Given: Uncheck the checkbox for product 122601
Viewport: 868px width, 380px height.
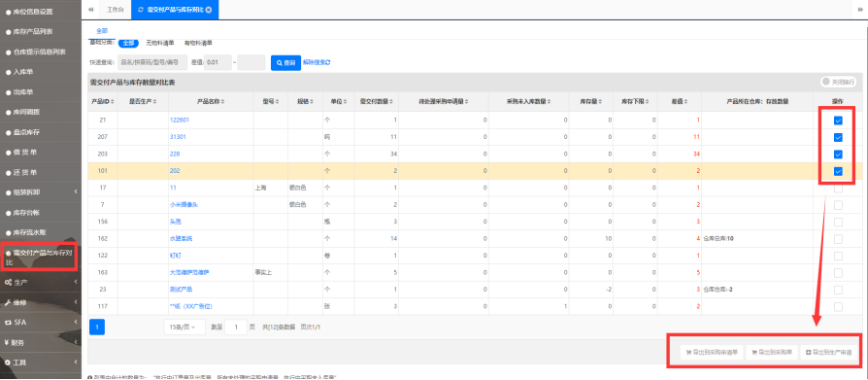Looking at the screenshot, I should (x=838, y=121).
